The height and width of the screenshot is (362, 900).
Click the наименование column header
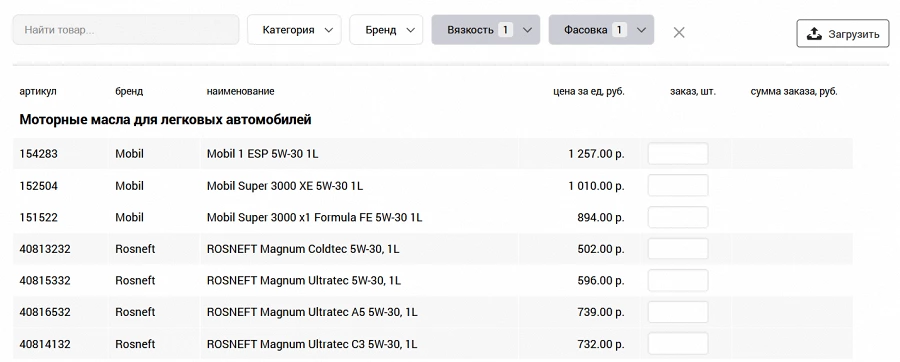coord(240,91)
